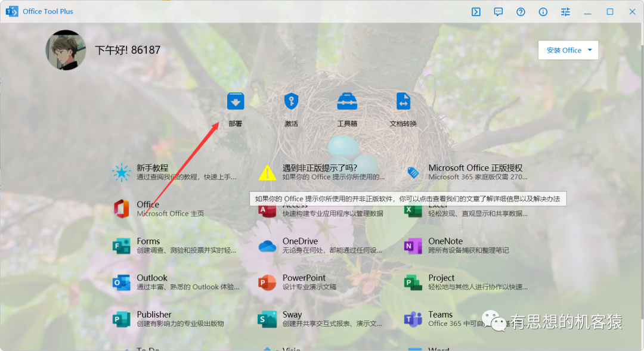Click the command console icon in title bar
The image size is (644, 351).
476,11
